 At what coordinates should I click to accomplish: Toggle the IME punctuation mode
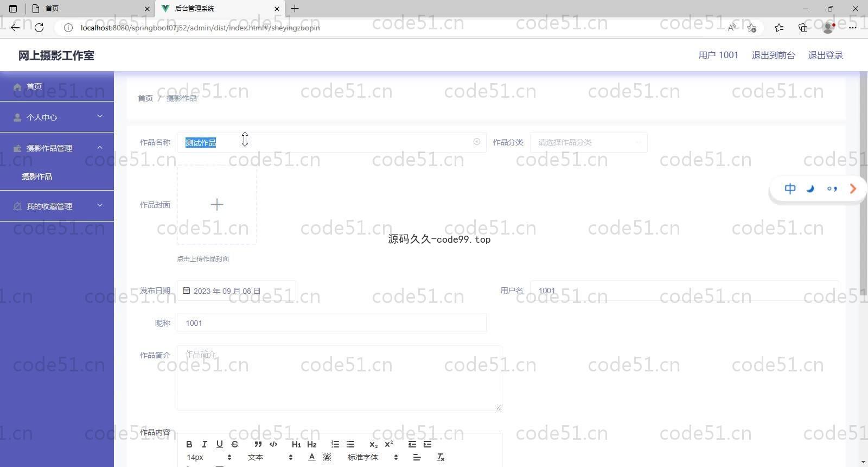(x=832, y=188)
